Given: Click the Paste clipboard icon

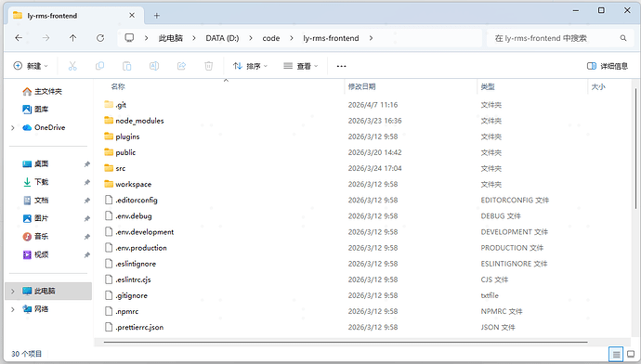Looking at the screenshot, I should [127, 66].
